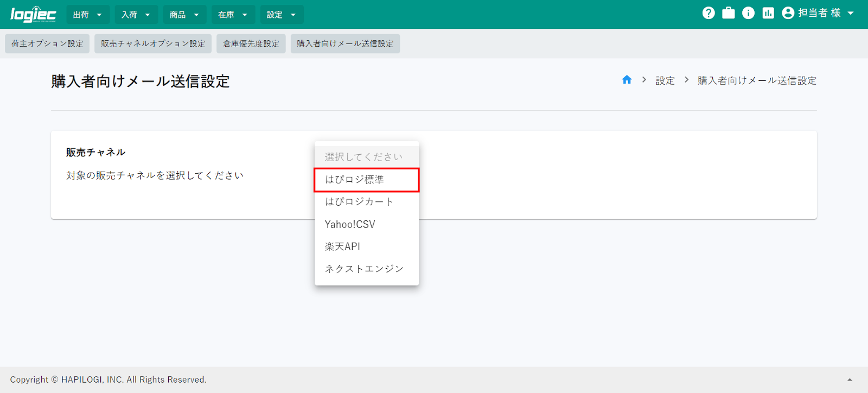Open the 販売チャネルオプション設定 tab
The width and height of the screenshot is (868, 393).
(x=153, y=43)
